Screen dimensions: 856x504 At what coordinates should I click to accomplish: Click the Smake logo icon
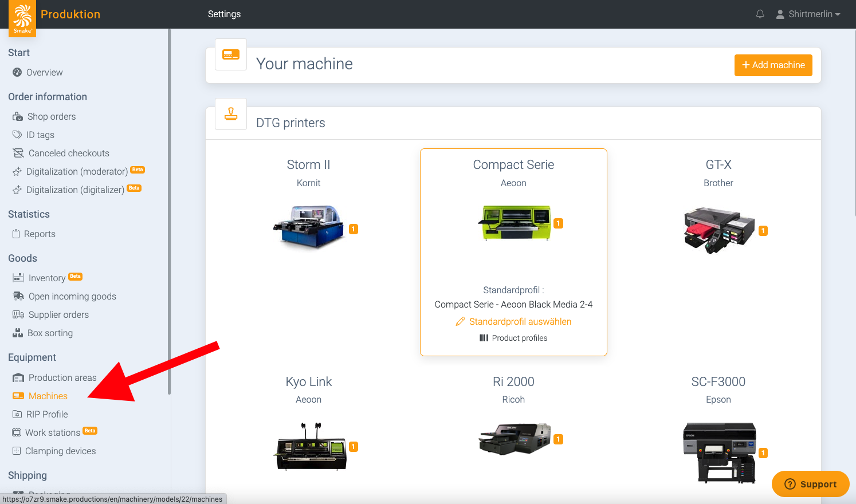pos(22,18)
